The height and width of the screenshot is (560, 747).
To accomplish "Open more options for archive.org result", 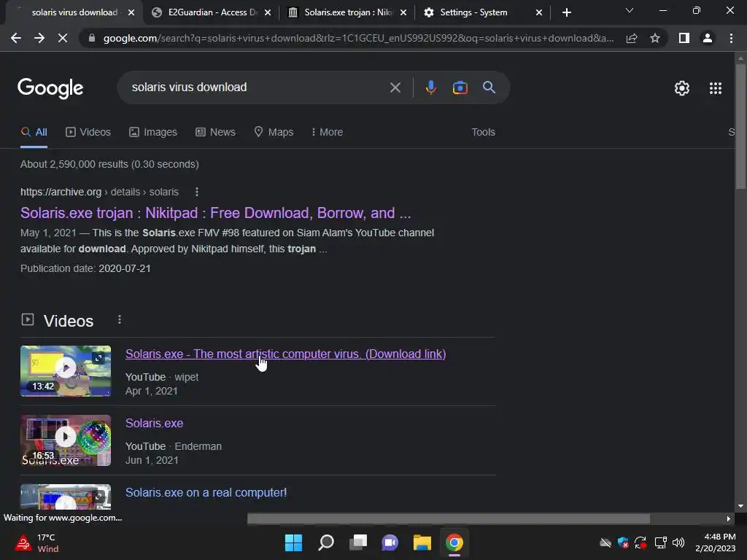I will point(197,192).
